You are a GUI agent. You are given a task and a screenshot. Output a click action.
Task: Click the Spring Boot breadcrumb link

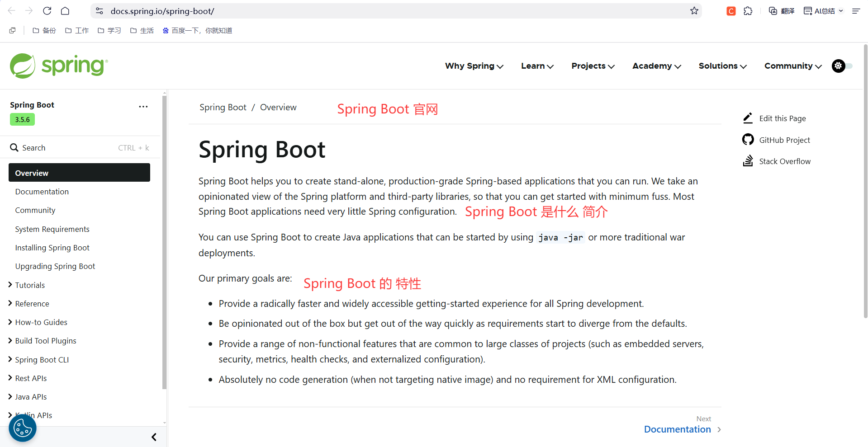[223, 107]
